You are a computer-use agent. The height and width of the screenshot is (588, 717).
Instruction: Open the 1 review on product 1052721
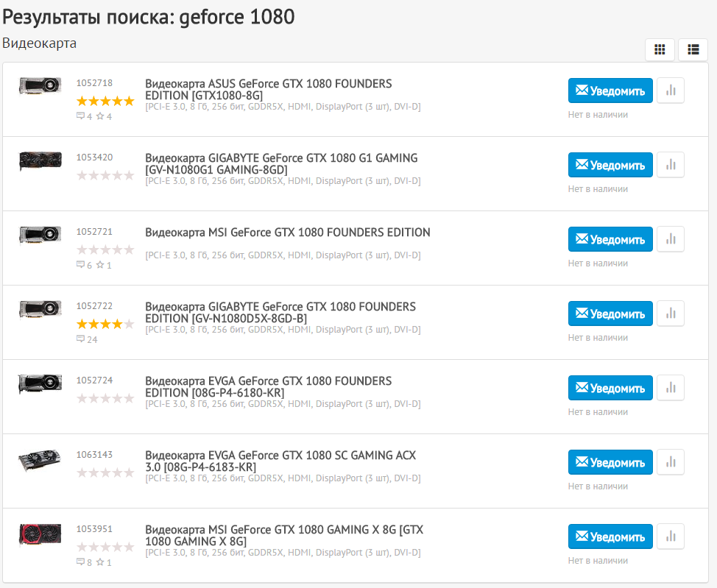(x=104, y=265)
